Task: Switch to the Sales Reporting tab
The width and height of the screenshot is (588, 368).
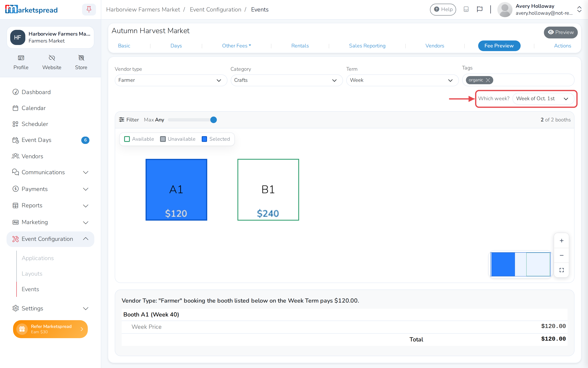Action: pyautogui.click(x=367, y=46)
